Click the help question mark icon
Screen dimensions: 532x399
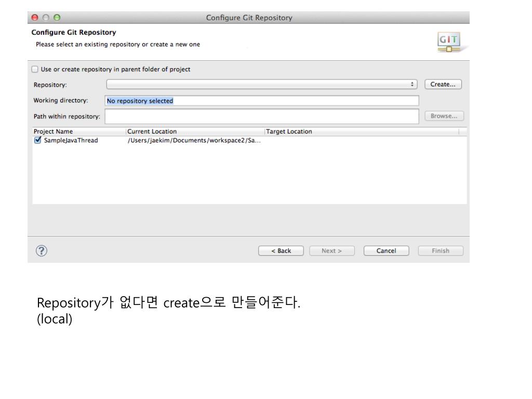point(42,251)
